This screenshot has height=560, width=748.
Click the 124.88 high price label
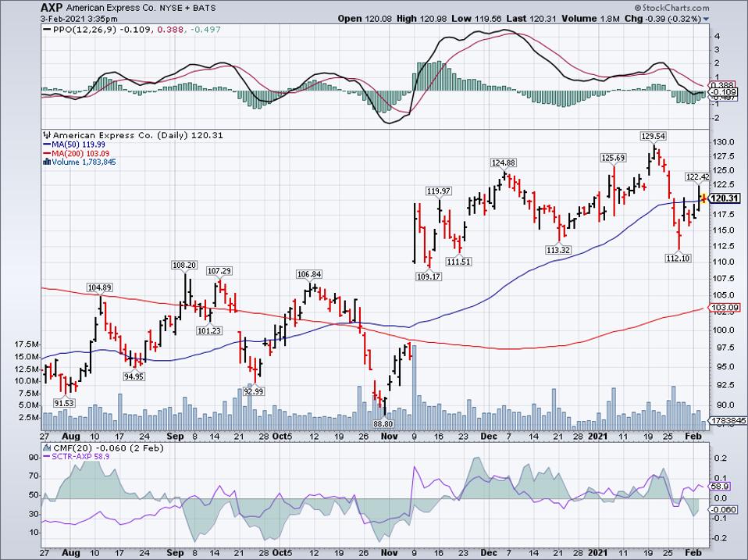click(x=504, y=162)
